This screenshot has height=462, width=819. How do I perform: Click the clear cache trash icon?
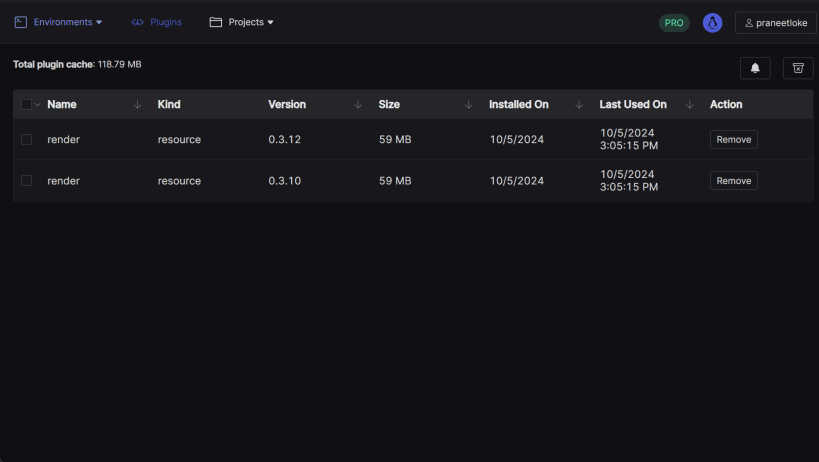point(798,68)
